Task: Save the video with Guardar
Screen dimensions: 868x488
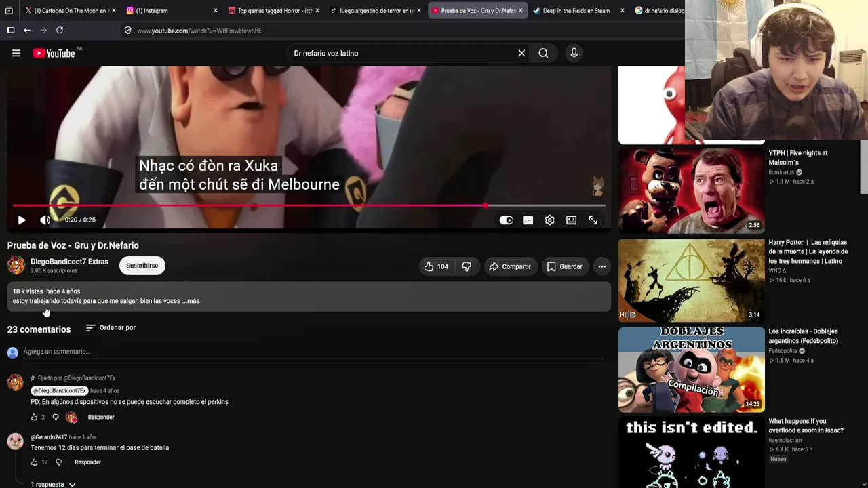Action: tap(565, 266)
